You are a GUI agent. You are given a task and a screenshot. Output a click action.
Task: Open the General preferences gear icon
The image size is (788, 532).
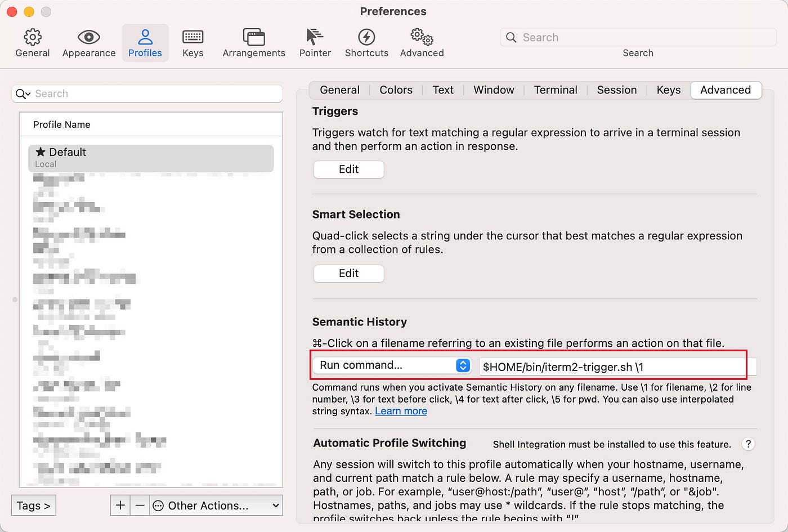33,37
